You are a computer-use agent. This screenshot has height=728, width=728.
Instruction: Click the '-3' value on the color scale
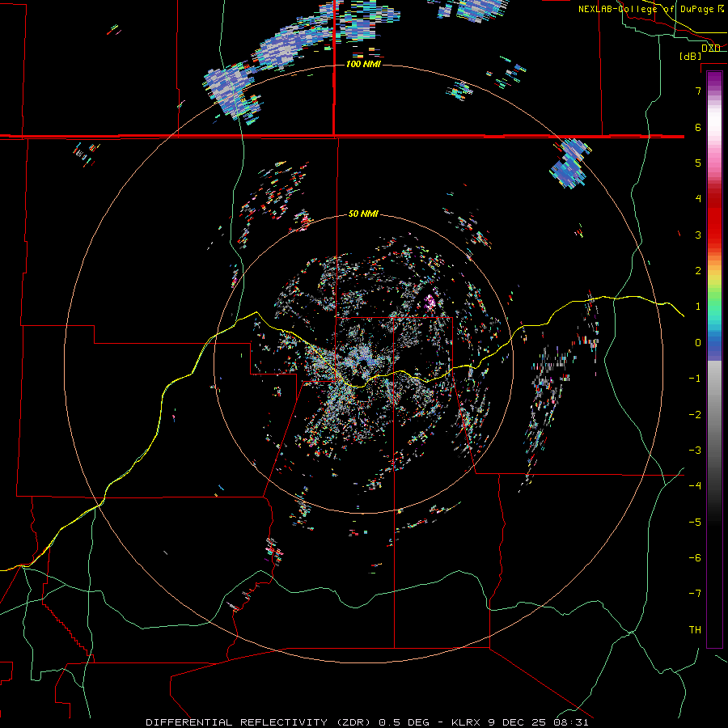tap(695, 451)
